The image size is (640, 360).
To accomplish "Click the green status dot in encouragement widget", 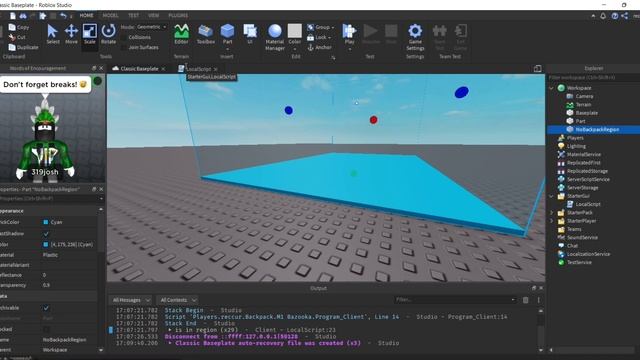I will coord(97,81).
